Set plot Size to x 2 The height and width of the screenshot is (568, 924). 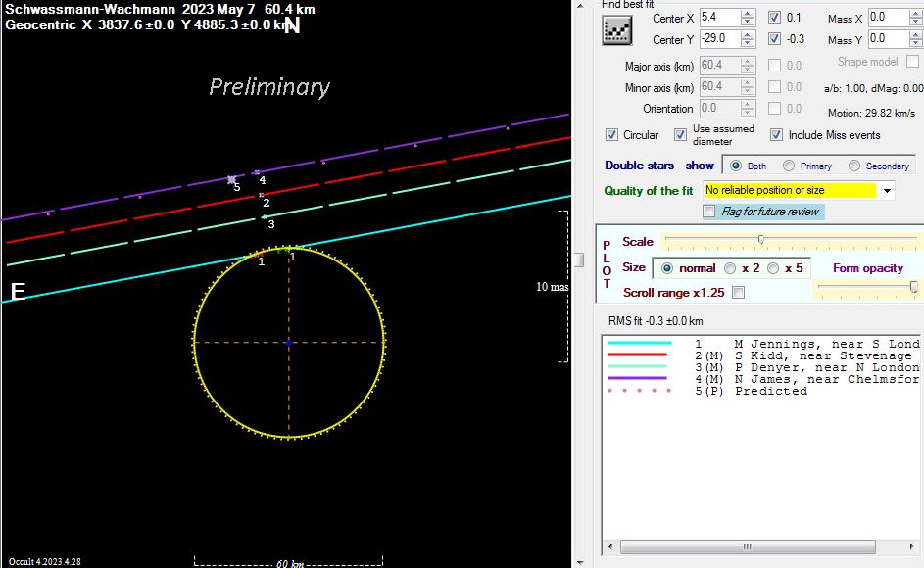click(730, 268)
